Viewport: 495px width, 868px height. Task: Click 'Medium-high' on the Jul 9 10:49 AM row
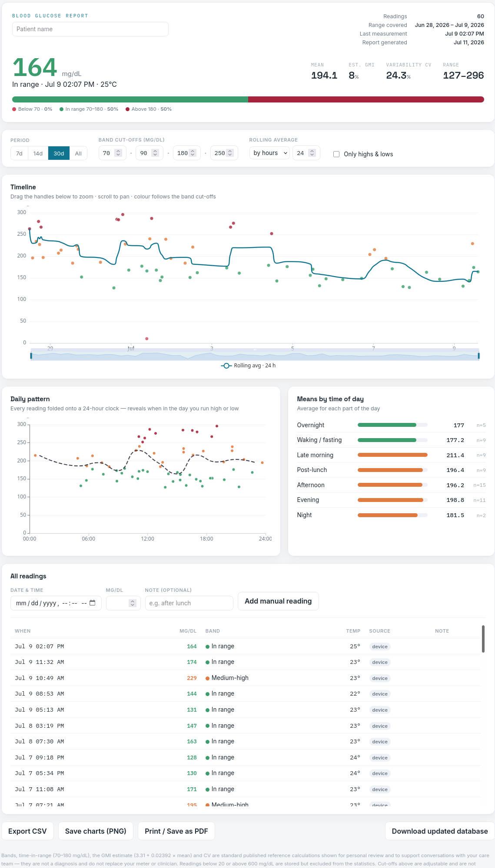click(x=230, y=678)
